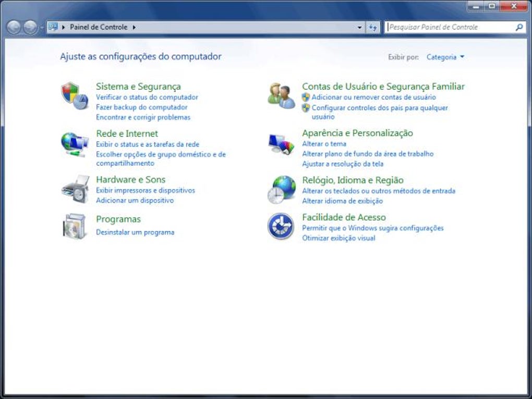Click Exibir o status e as tarefas da rede
532x399 pixels.
[x=148, y=144]
